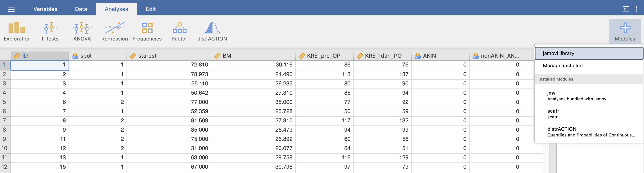The image size is (644, 173).
Task: Open the T-Tests analyses menu
Action: pyautogui.click(x=49, y=31)
